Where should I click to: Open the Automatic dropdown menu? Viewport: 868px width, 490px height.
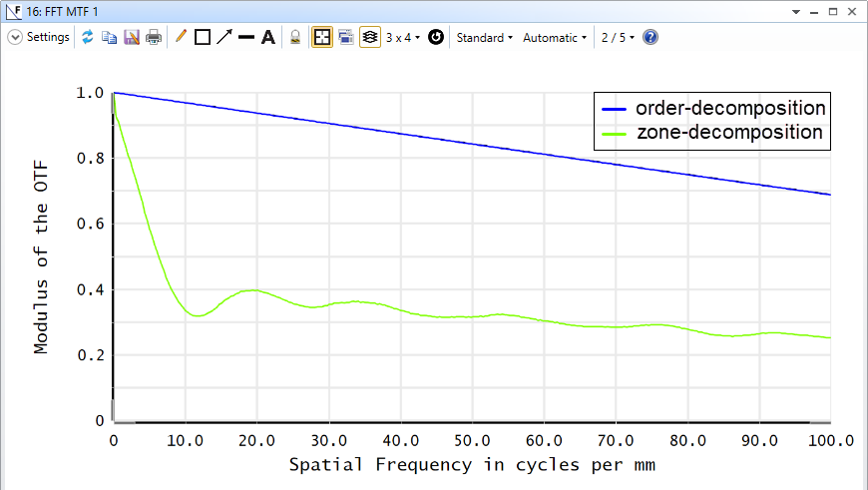pos(555,37)
